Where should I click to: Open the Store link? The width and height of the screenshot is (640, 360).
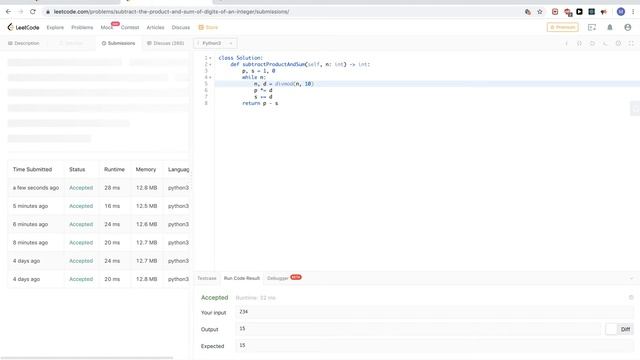[x=208, y=27]
